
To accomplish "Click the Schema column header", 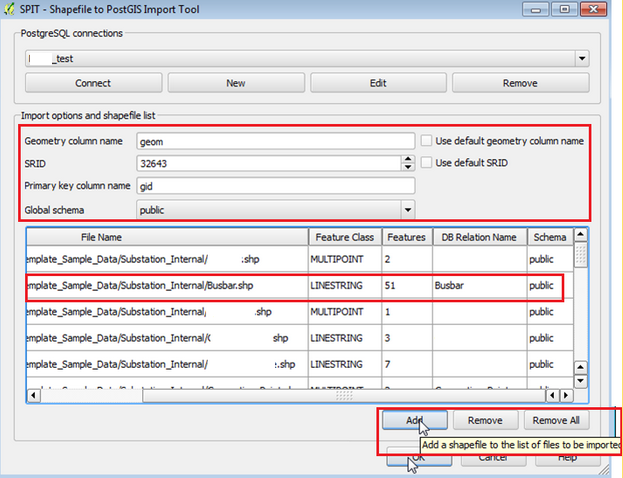I will 550,237.
